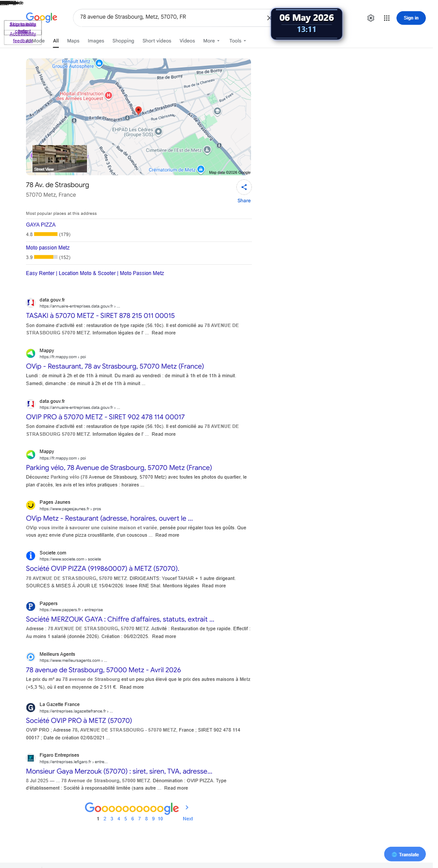This screenshot has width=438, height=868.
Task: Switch to the Images tab
Action: [96, 41]
